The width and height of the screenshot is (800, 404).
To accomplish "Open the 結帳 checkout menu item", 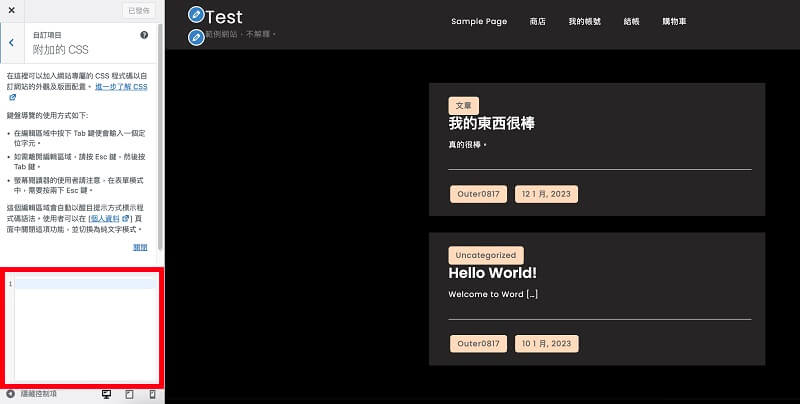I will tap(632, 21).
